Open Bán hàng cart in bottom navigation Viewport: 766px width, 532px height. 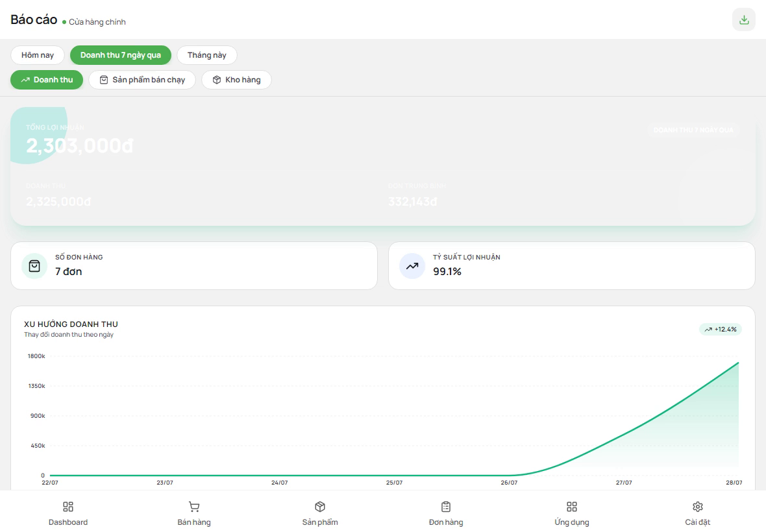point(194,513)
